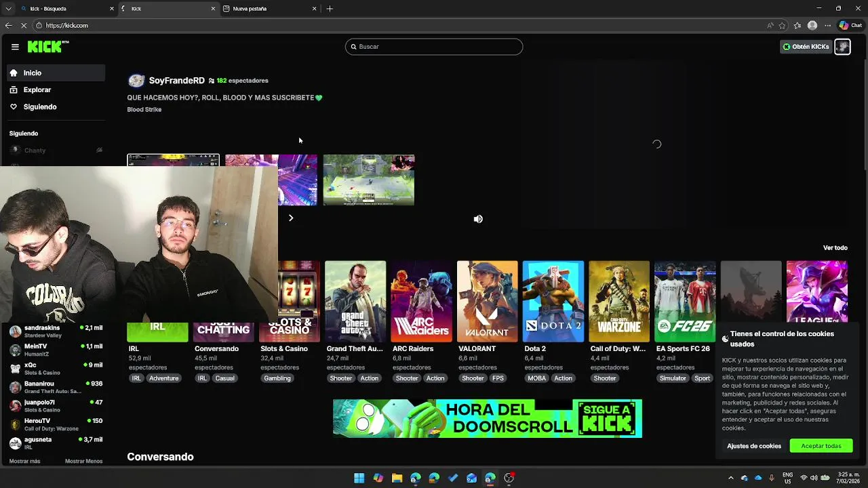Go to Inicio in sidebar
This screenshot has width=868, height=488.
click(x=56, y=73)
